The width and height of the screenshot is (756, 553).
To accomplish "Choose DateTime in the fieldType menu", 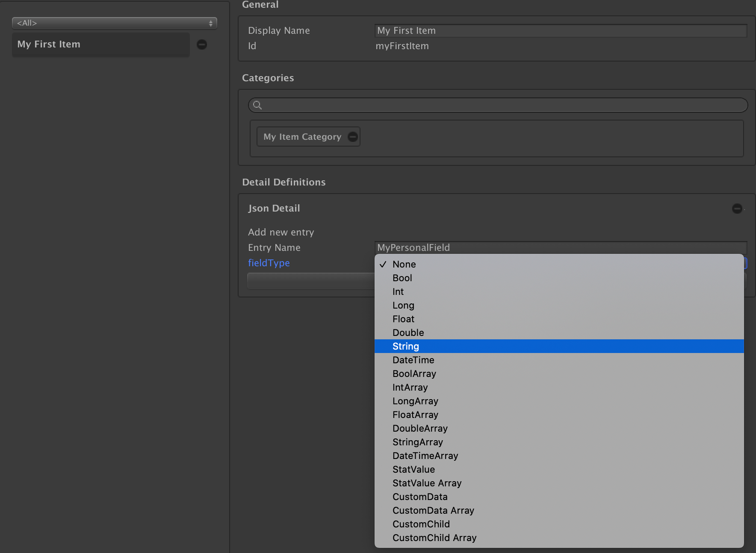I will (x=559, y=360).
